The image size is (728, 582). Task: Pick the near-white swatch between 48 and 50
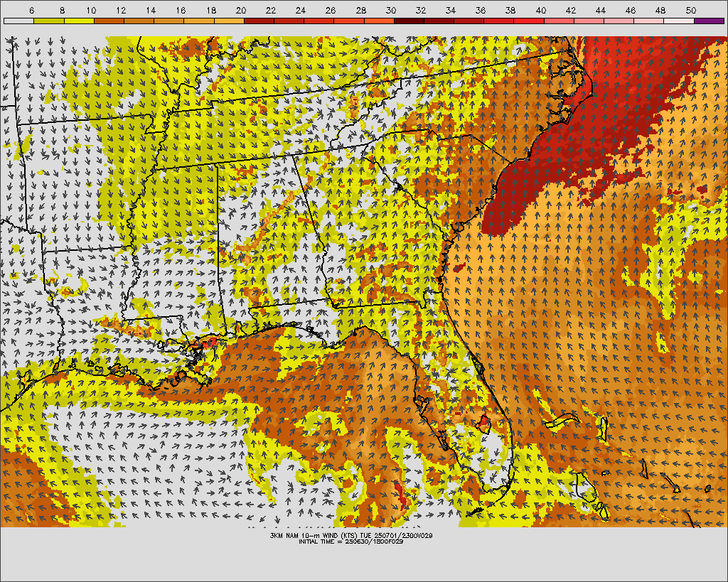pos(679,21)
